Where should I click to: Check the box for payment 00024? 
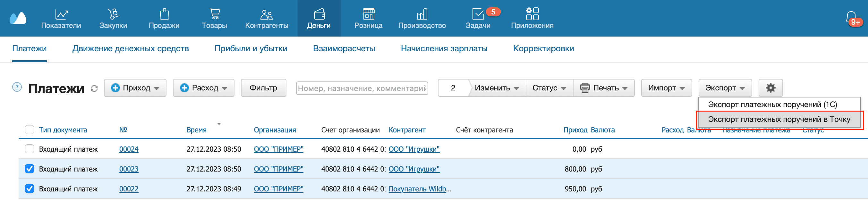[x=30, y=149]
